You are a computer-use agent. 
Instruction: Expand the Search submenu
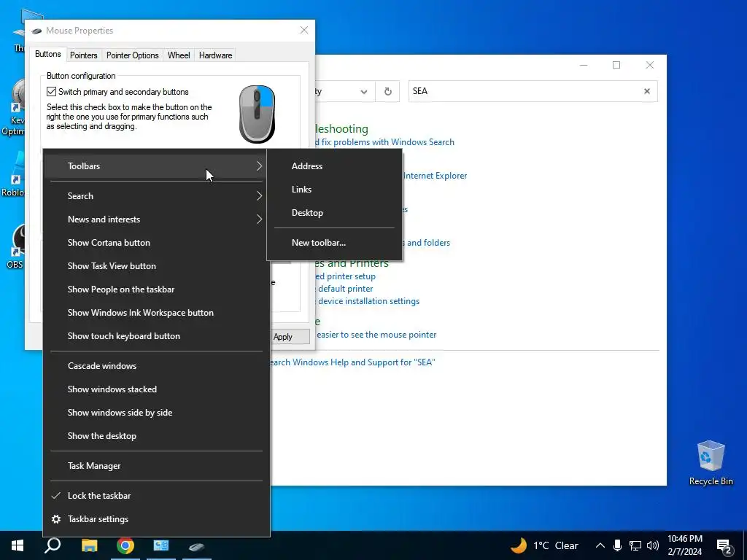pyautogui.click(x=157, y=195)
